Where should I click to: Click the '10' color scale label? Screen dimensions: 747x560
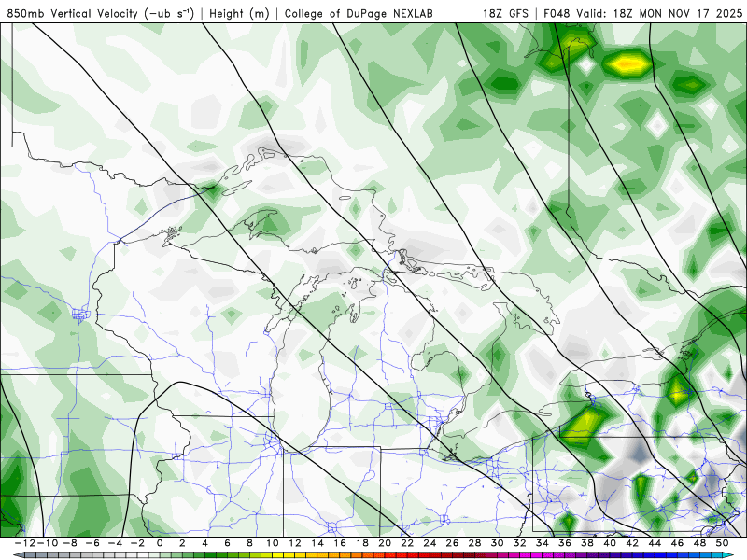(272, 543)
